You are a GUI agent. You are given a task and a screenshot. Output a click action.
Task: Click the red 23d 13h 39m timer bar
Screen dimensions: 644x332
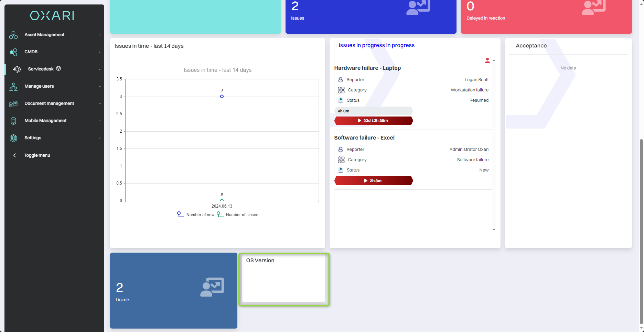point(373,121)
